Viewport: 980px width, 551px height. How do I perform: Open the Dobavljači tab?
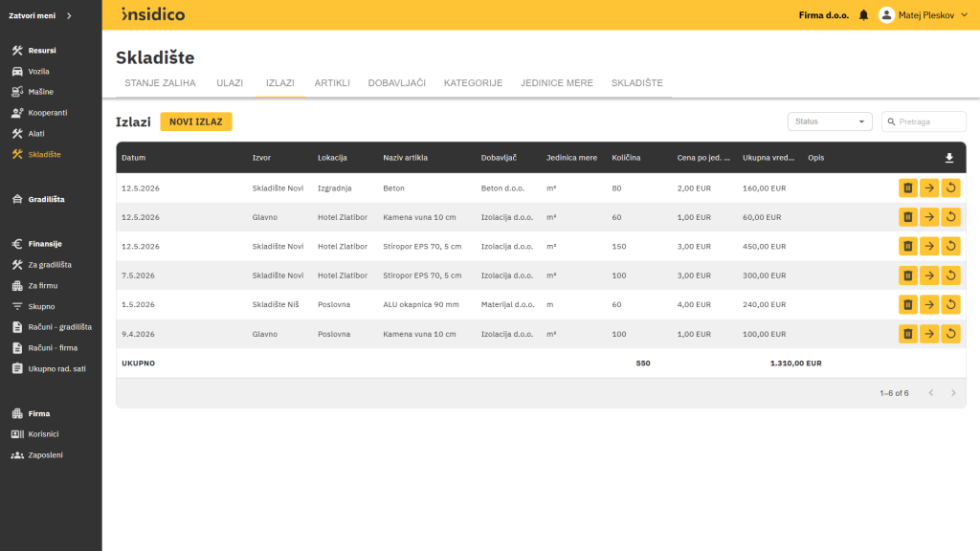coord(397,83)
